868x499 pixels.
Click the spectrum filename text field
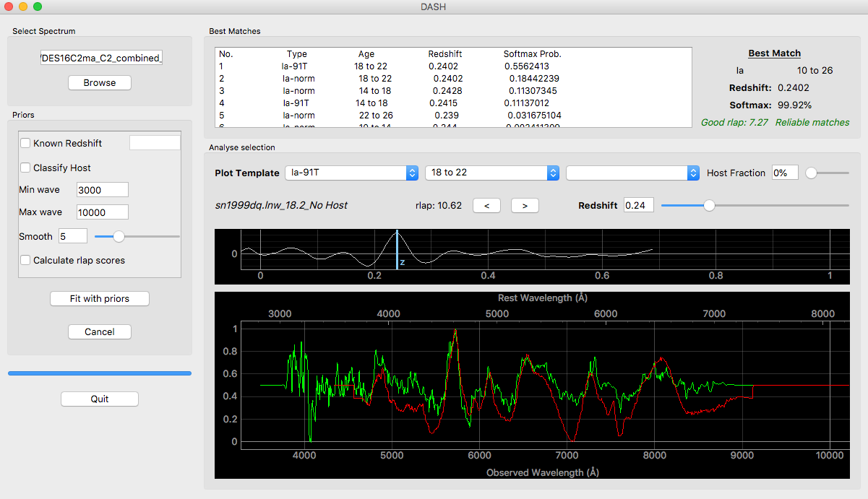(101, 58)
